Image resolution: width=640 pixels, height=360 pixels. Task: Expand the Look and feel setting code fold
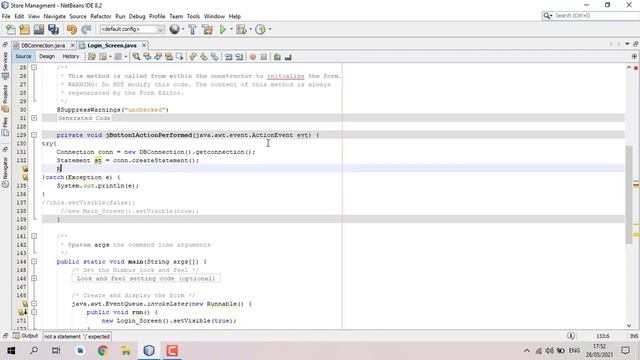tap(34, 278)
